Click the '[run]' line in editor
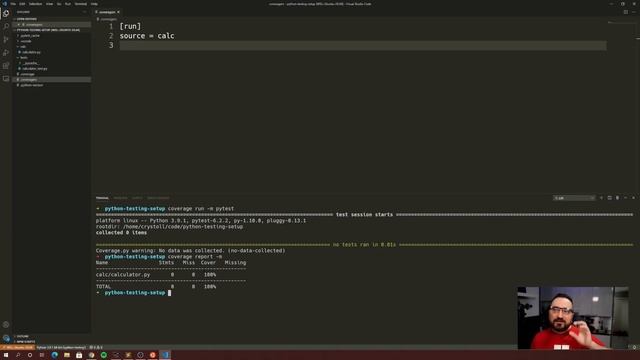This screenshot has height=360, width=640. click(130, 27)
